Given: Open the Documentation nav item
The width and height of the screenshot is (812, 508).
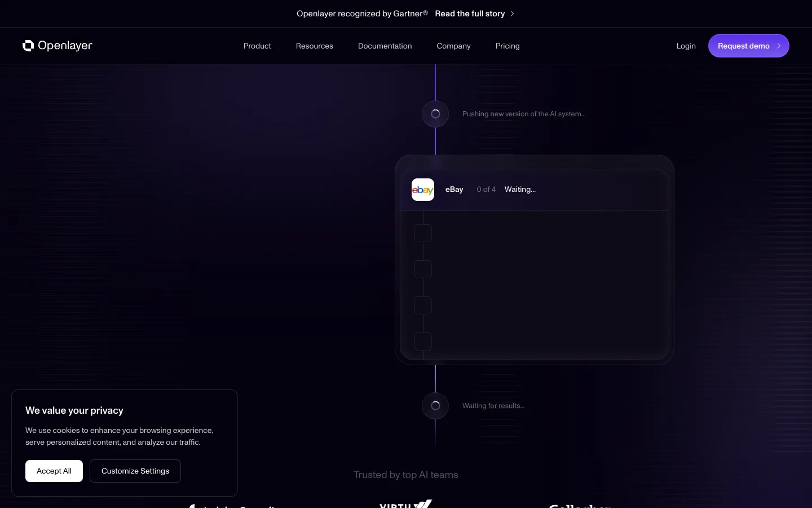Looking at the screenshot, I should (x=385, y=46).
